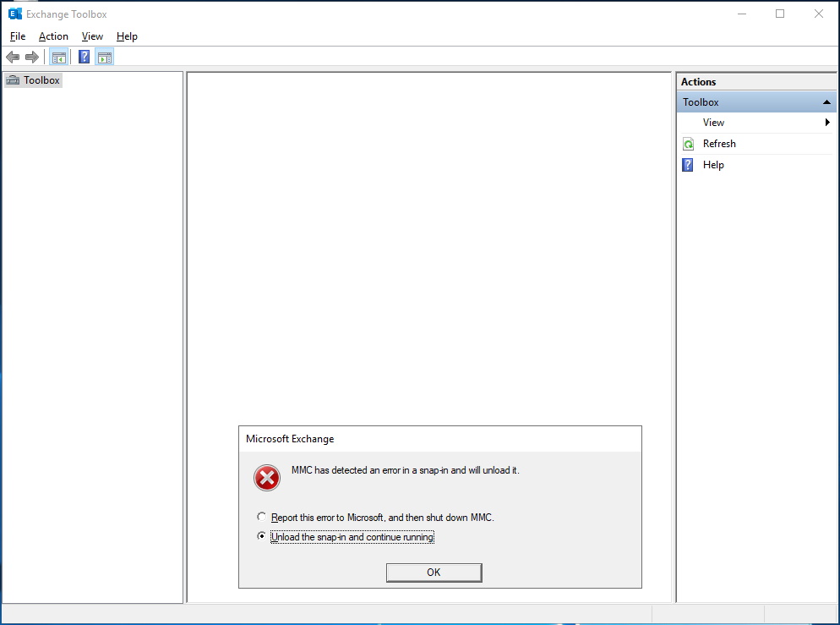Click the MMC has detected an error message
The width and height of the screenshot is (840, 625).
(x=406, y=470)
